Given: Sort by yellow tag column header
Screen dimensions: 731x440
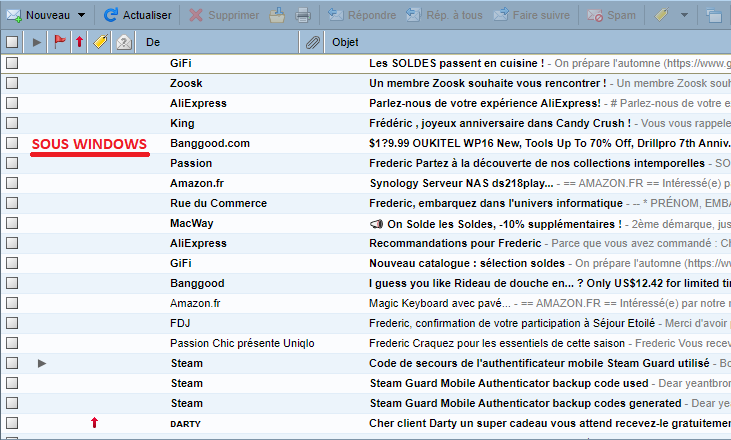Looking at the screenshot, I should [100, 42].
